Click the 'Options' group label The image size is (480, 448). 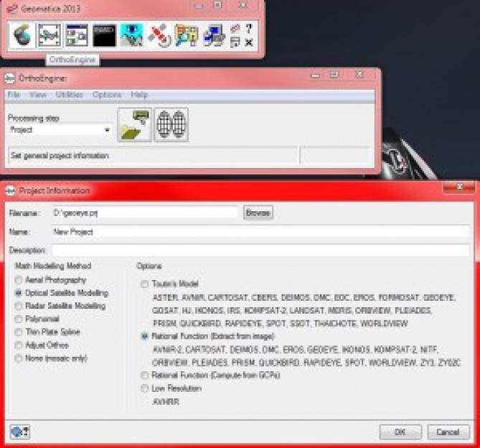point(149,266)
